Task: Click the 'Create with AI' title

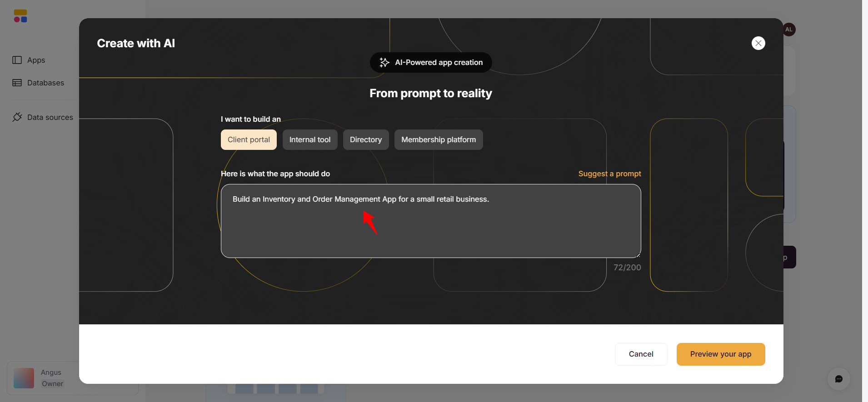Action: [136, 43]
